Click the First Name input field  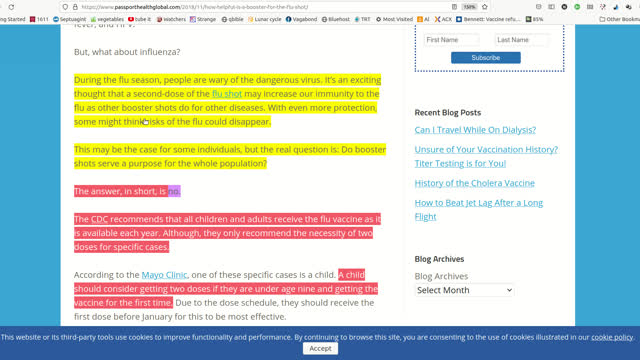(451, 40)
